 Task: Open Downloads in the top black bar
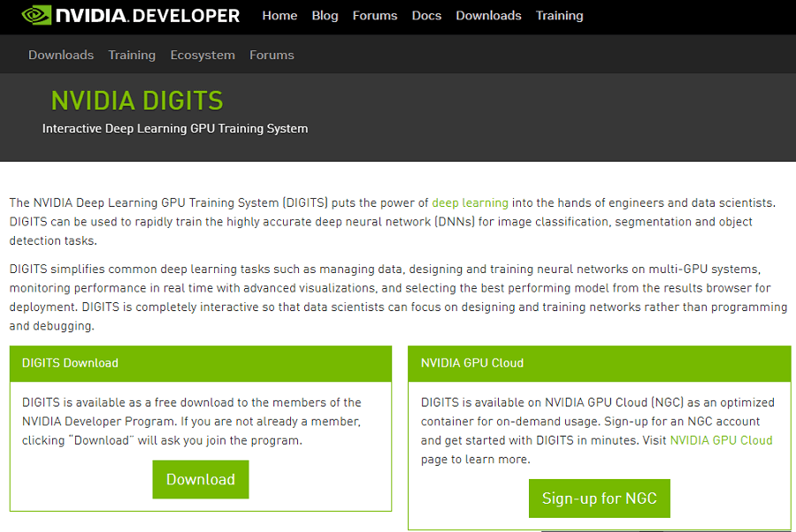tap(488, 16)
